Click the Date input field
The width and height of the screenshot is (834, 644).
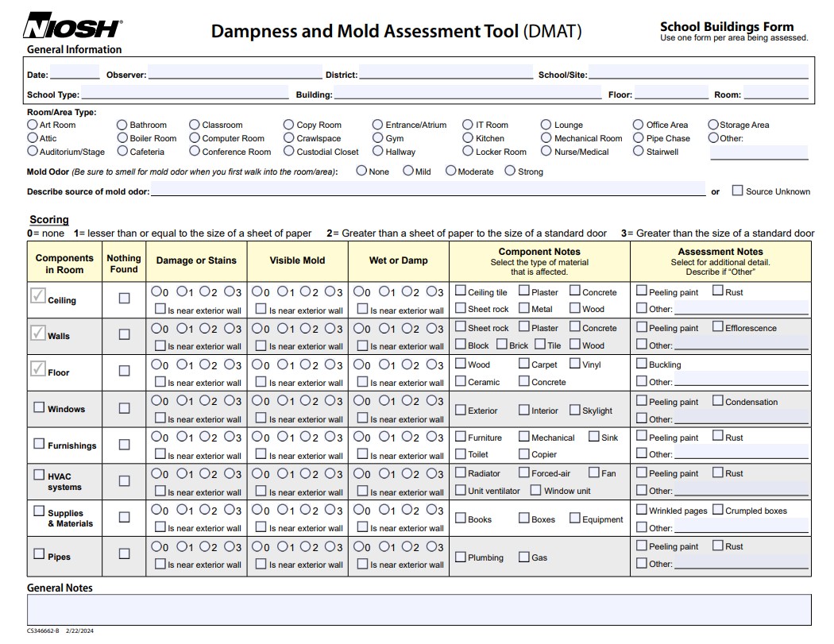click(x=75, y=72)
